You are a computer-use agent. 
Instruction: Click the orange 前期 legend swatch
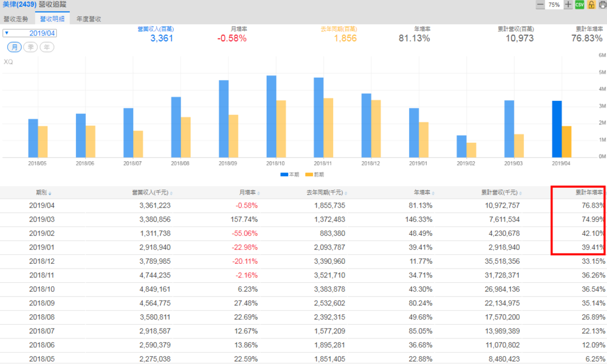coord(309,175)
